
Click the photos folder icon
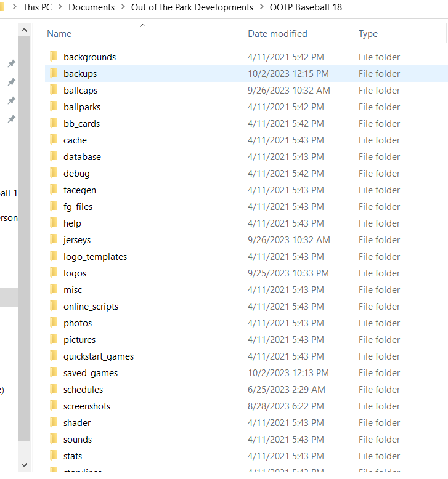(54, 322)
